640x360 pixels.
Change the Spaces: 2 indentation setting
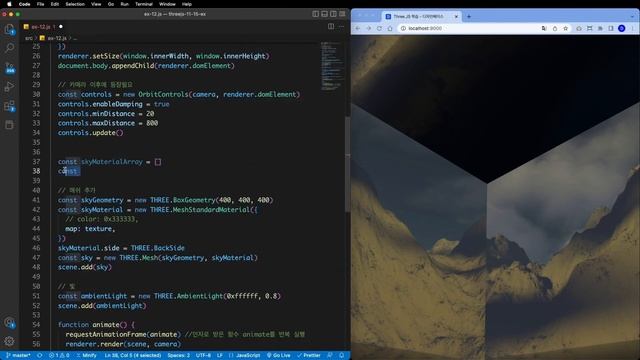click(178, 356)
